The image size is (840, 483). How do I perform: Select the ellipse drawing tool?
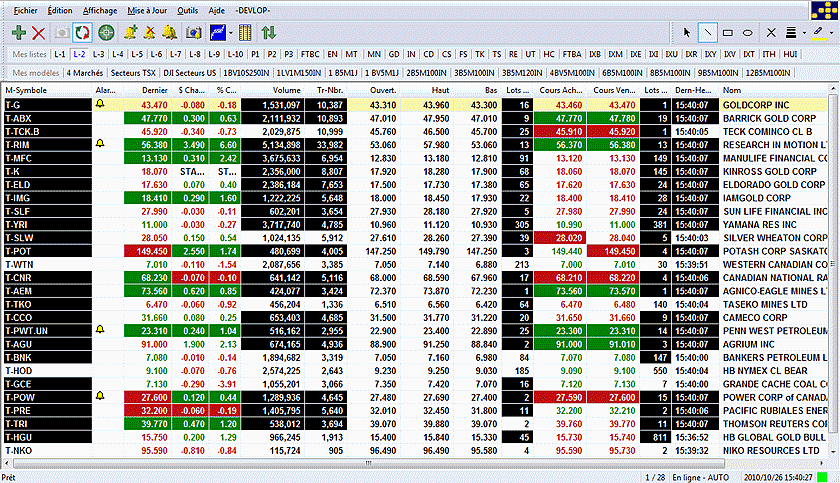pos(748,32)
